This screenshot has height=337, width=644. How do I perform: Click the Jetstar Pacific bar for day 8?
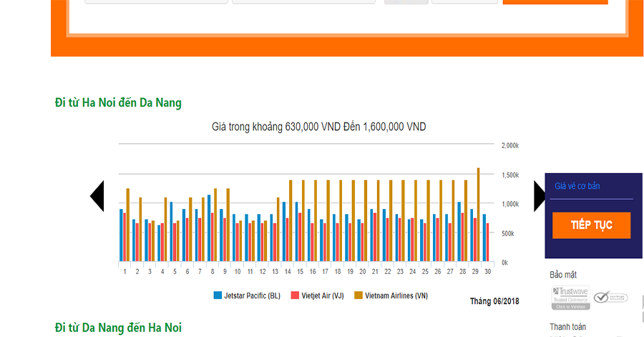click(x=209, y=228)
